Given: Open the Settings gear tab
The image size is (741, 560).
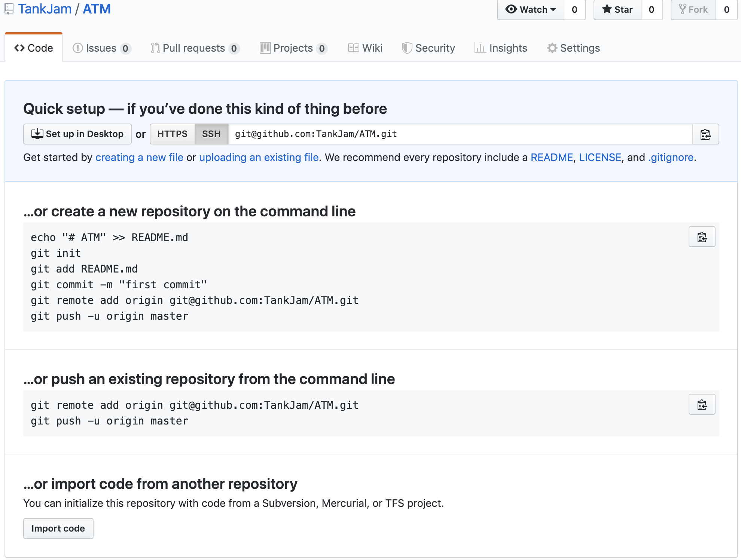Looking at the screenshot, I should [x=573, y=48].
